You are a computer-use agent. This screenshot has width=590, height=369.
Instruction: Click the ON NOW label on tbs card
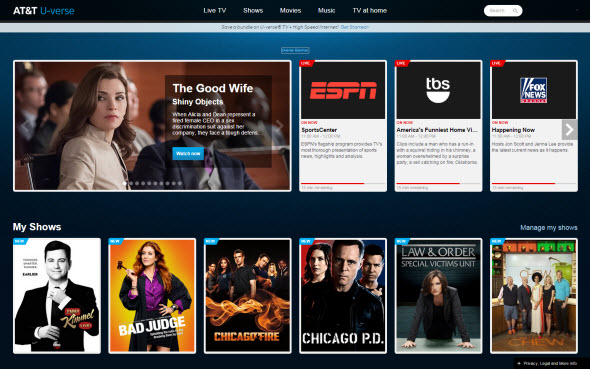pyautogui.click(x=404, y=123)
